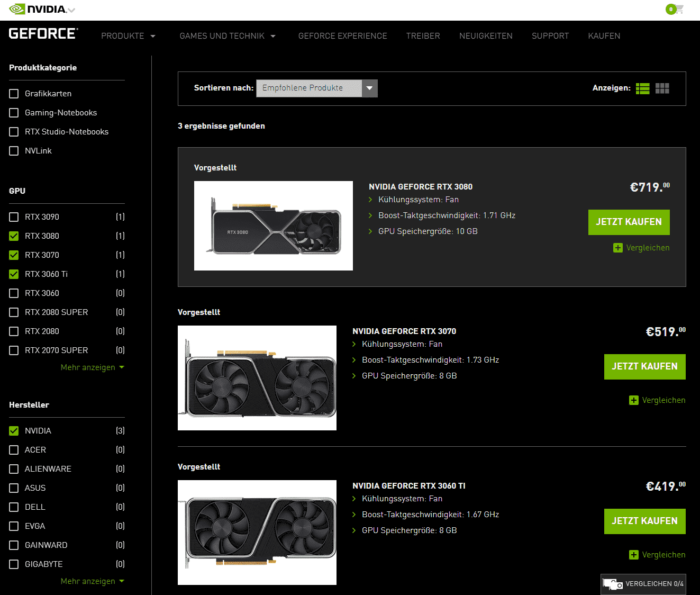Screen dimensions: 700x595
Task: Click the €719 price text
Action: [650, 187]
